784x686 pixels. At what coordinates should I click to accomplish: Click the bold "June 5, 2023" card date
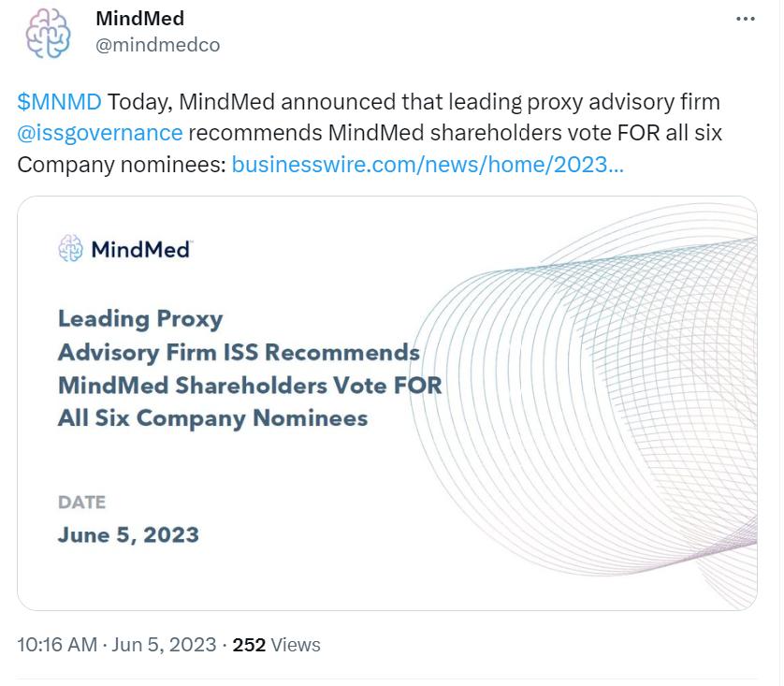pos(128,535)
